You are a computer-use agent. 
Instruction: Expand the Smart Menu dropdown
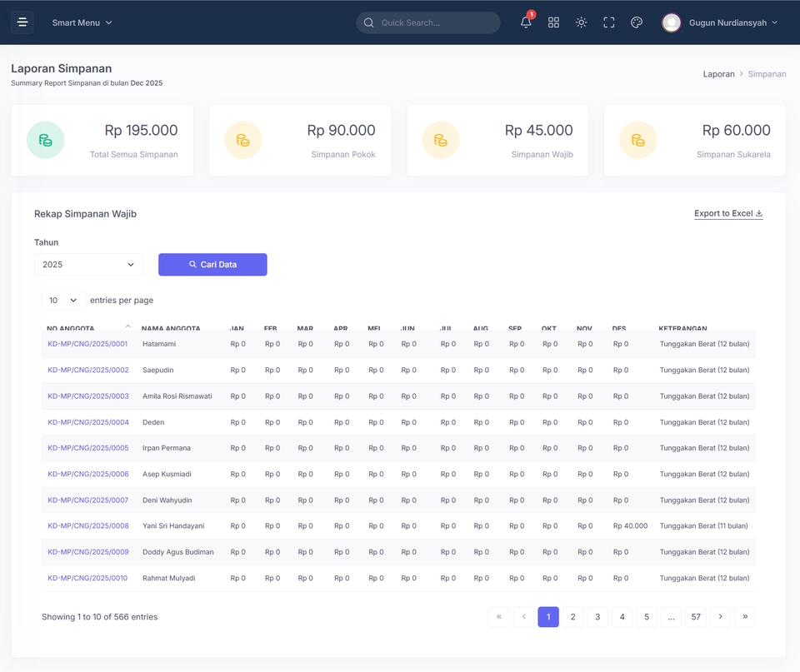click(82, 22)
